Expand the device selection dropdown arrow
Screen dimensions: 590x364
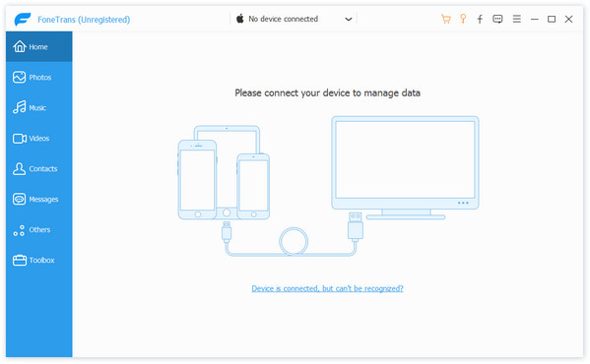click(x=349, y=19)
